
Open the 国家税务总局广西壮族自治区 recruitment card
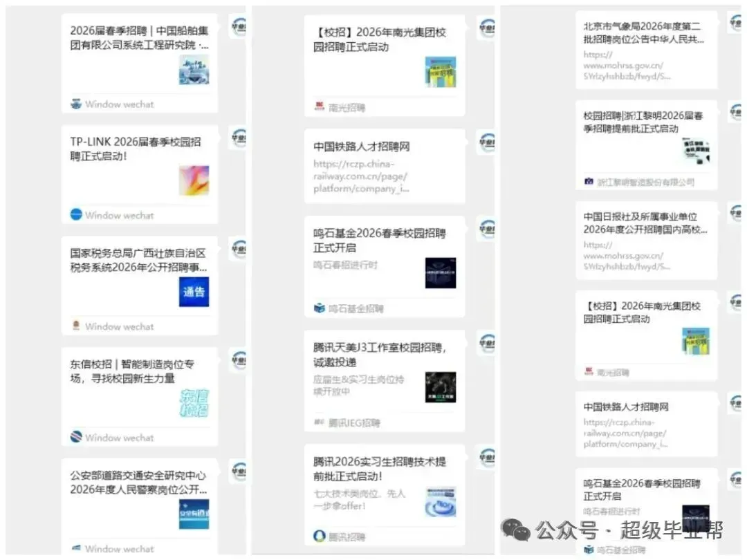click(140, 286)
